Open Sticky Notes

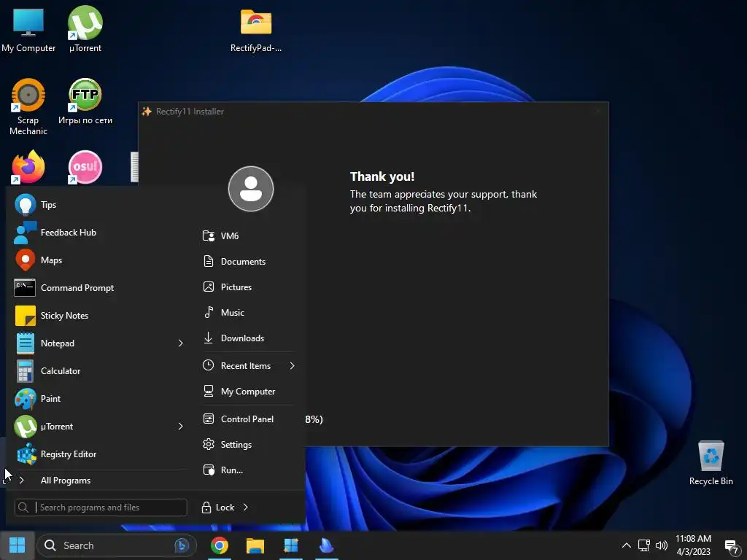(98, 315)
